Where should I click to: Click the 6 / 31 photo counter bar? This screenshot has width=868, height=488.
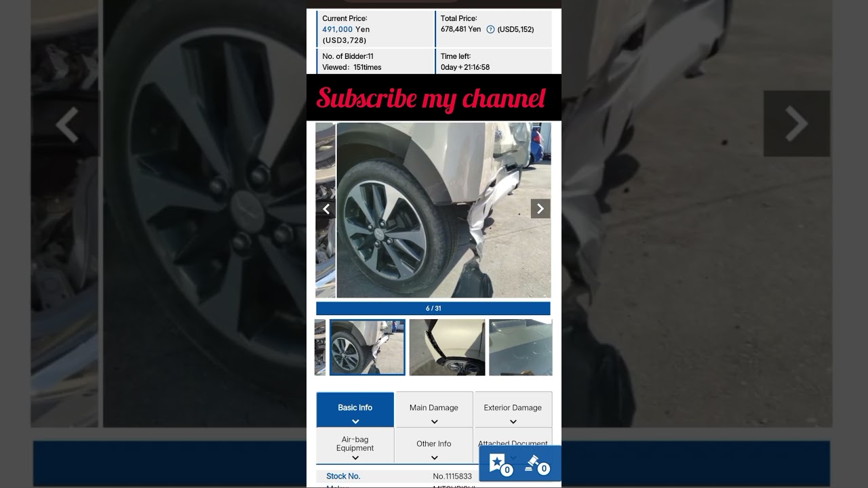click(x=433, y=308)
